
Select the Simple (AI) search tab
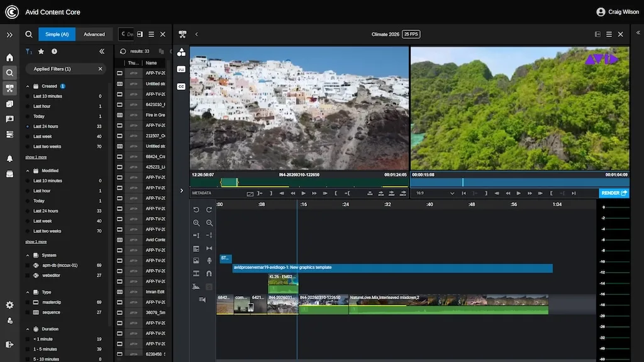[x=57, y=35]
